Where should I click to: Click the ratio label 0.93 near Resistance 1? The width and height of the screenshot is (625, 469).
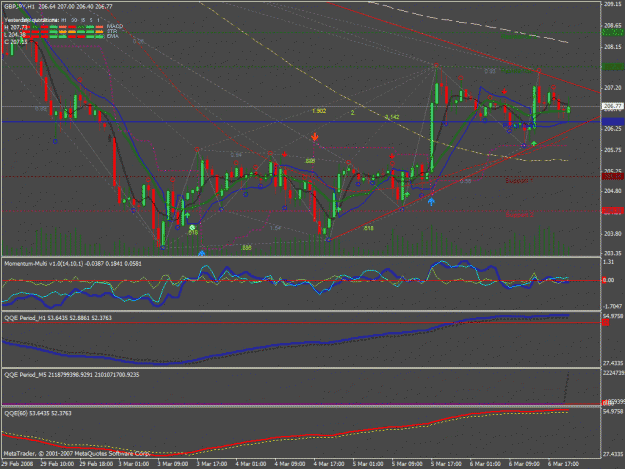click(x=490, y=71)
